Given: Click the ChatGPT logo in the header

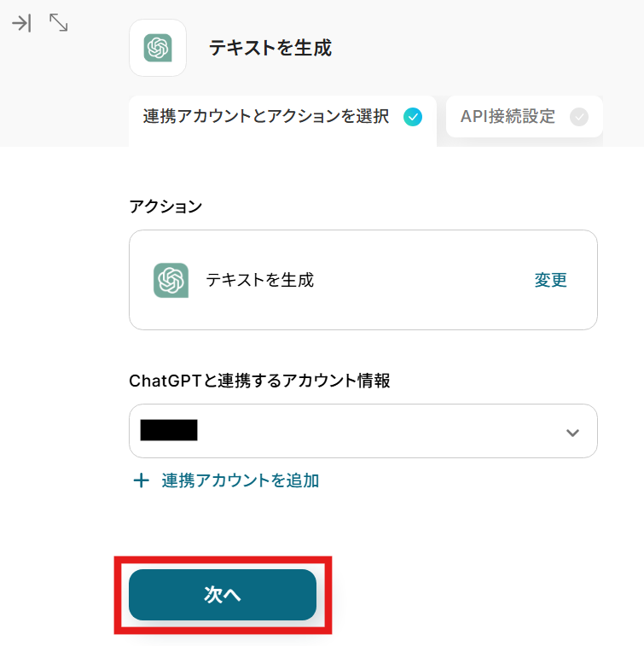Looking at the screenshot, I should [158, 48].
